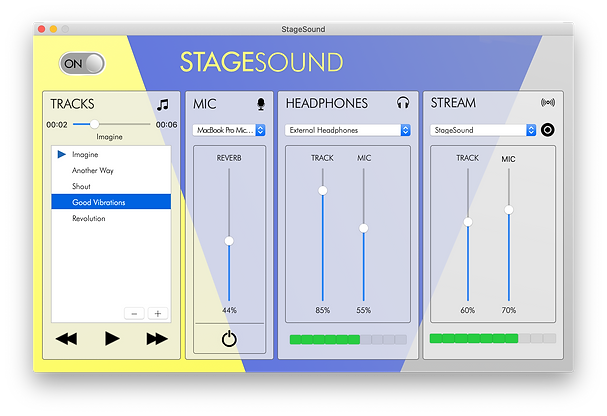Click the 70% stream mic value
This screenshot has height=416, width=607.
(509, 310)
